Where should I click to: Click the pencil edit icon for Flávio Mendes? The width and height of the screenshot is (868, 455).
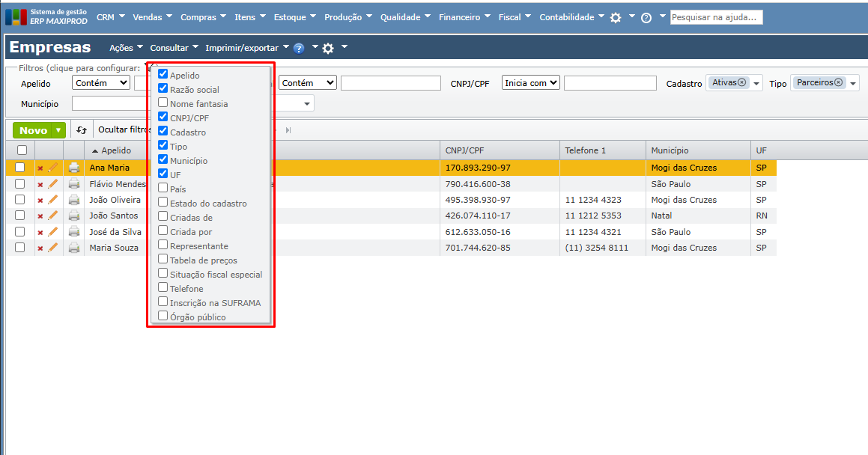click(53, 184)
